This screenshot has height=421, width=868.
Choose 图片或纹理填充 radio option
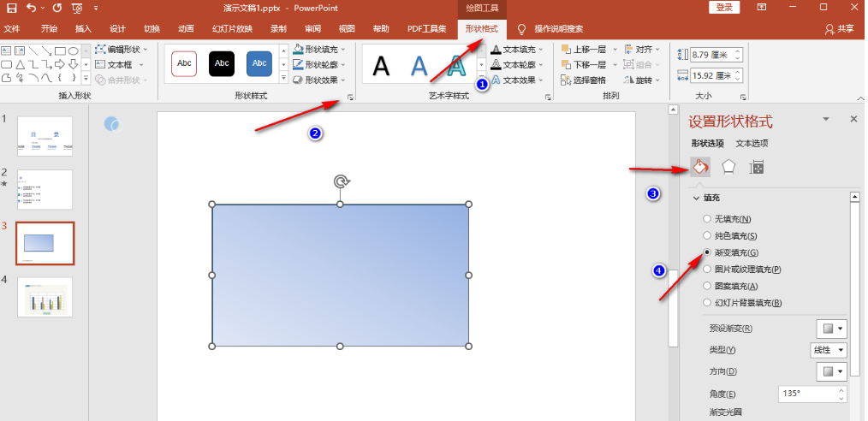click(706, 270)
